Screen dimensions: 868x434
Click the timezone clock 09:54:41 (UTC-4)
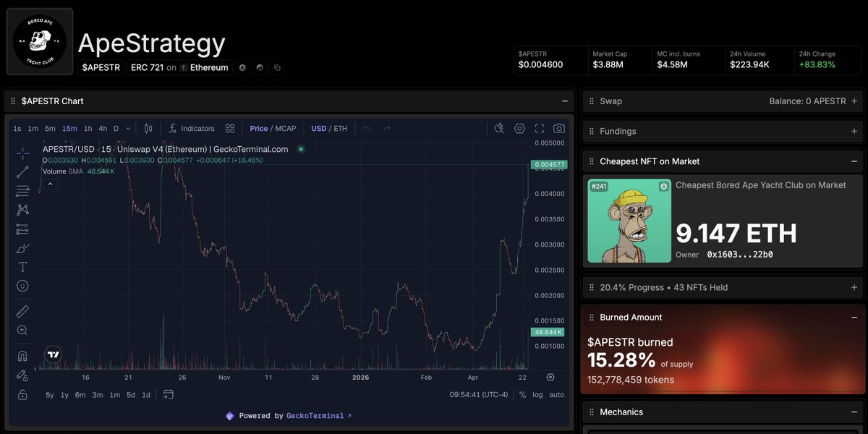point(479,395)
